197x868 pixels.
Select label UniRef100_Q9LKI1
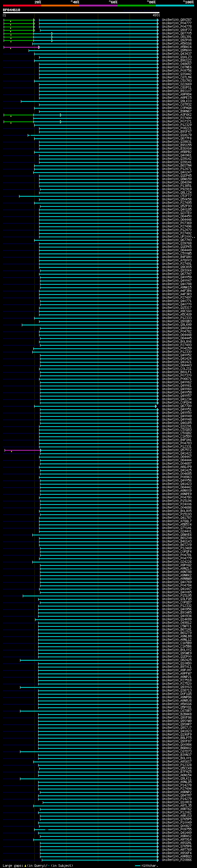(176, 778)
